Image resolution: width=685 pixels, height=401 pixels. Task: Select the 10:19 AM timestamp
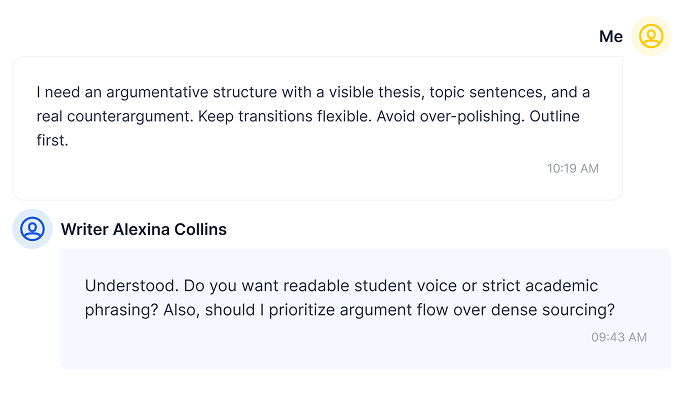[573, 168]
